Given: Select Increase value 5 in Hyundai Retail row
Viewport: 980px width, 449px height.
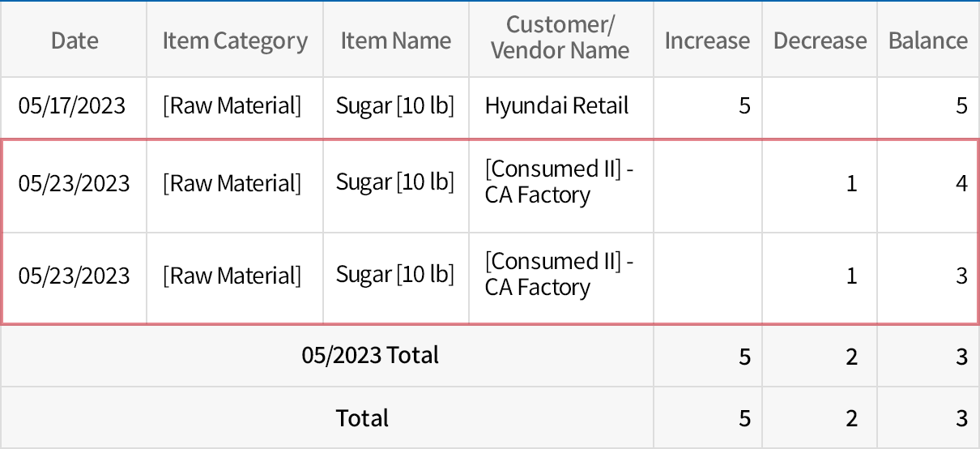Looking at the screenshot, I should click(x=744, y=106).
